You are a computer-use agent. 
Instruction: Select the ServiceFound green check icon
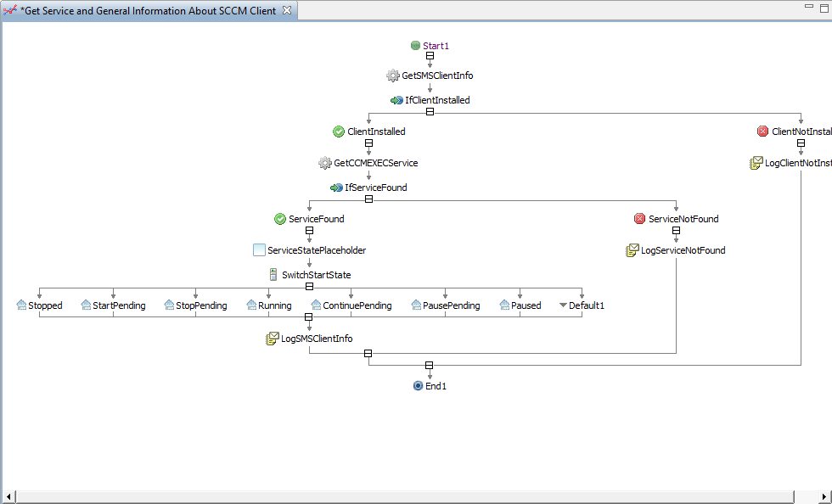(279, 219)
